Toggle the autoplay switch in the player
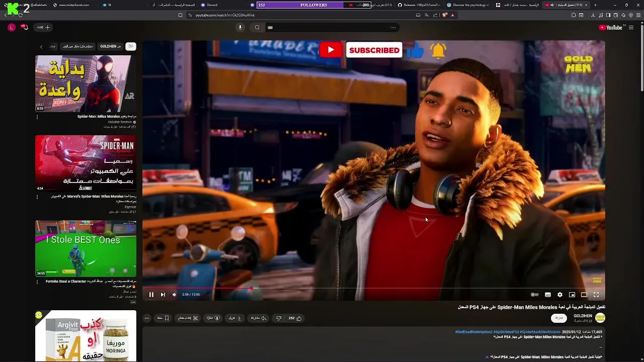Viewport: 644px width, 362px height. [x=535, y=295]
